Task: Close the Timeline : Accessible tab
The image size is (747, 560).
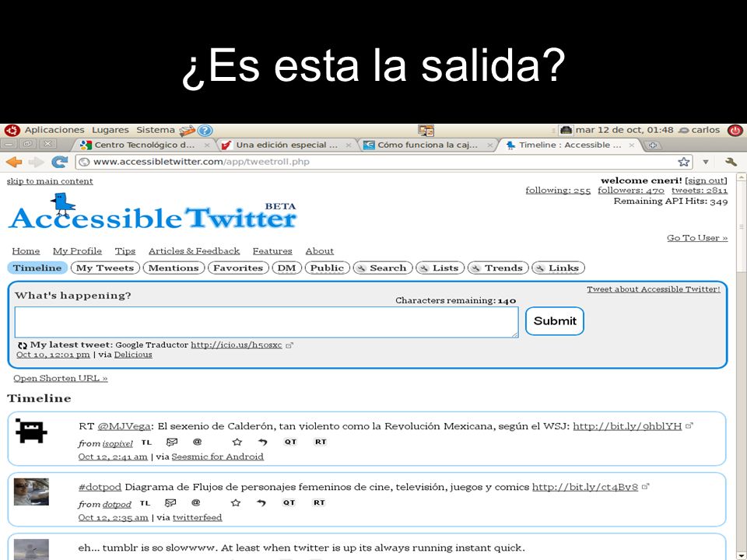Action: click(x=632, y=145)
